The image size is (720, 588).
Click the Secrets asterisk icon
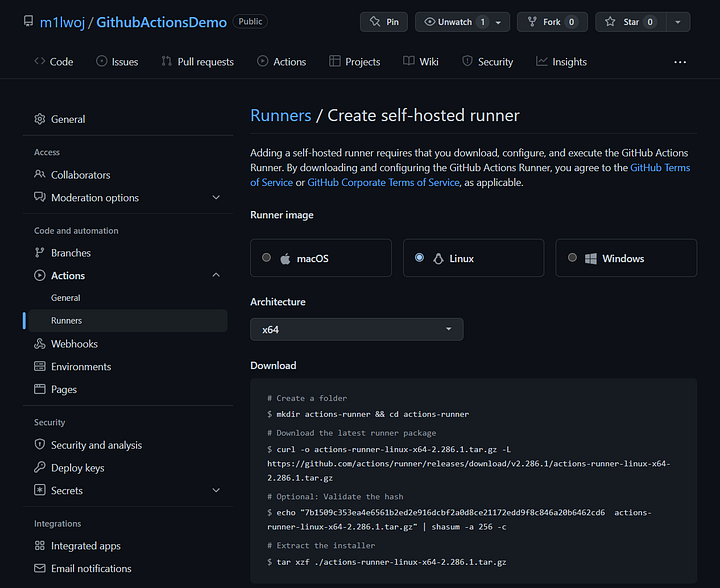(x=40, y=490)
